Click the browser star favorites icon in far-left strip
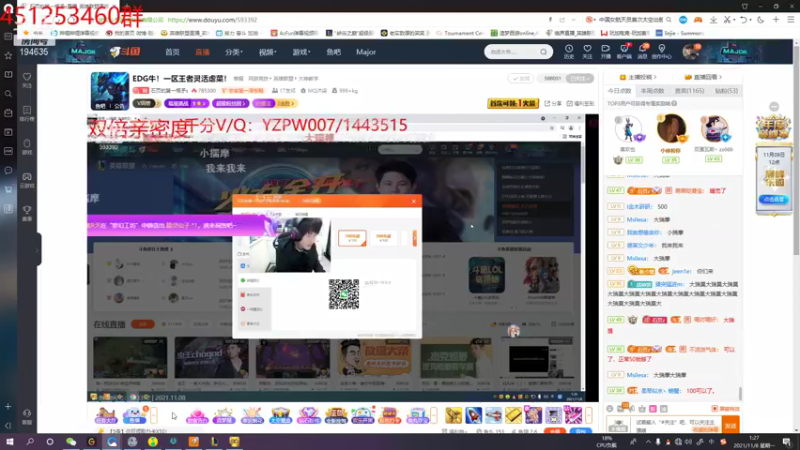Image resolution: width=800 pixels, height=450 pixels. click(8, 55)
